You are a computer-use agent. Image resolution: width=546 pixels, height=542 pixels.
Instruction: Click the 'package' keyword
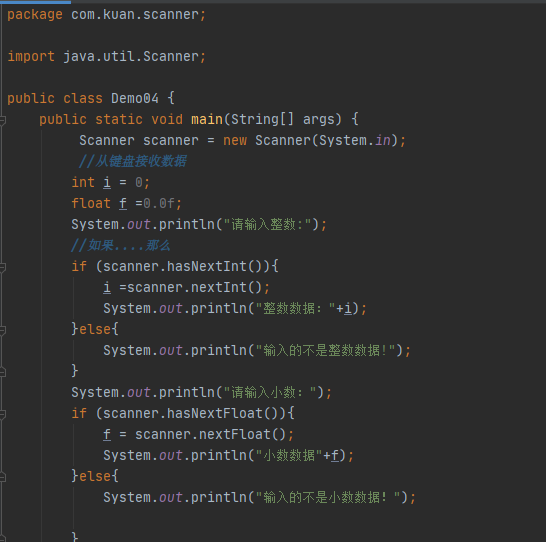point(35,15)
